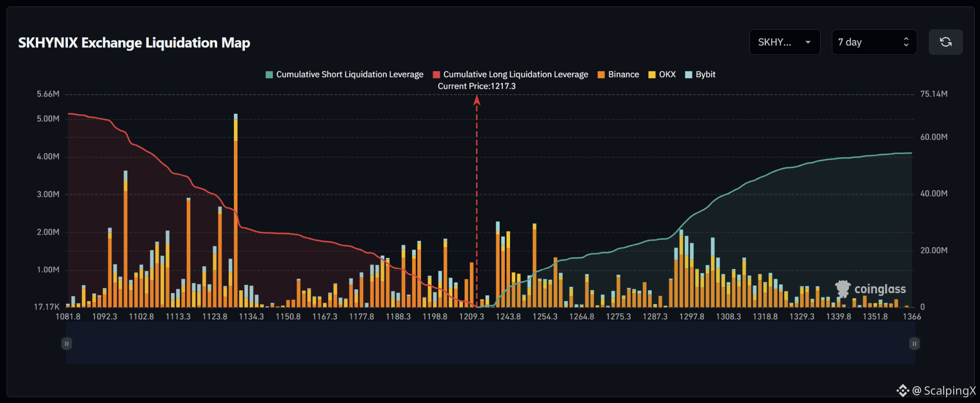
Task: Toggle the Binance legend series
Action: [618, 75]
